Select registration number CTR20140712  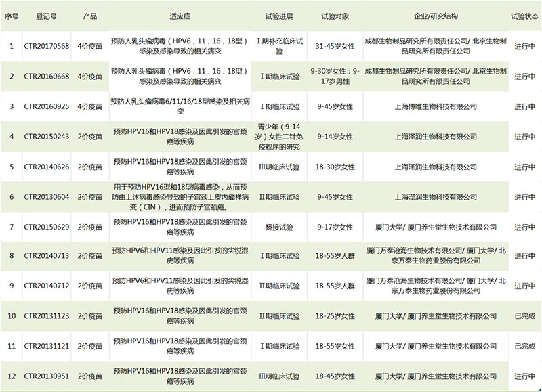[x=47, y=286]
